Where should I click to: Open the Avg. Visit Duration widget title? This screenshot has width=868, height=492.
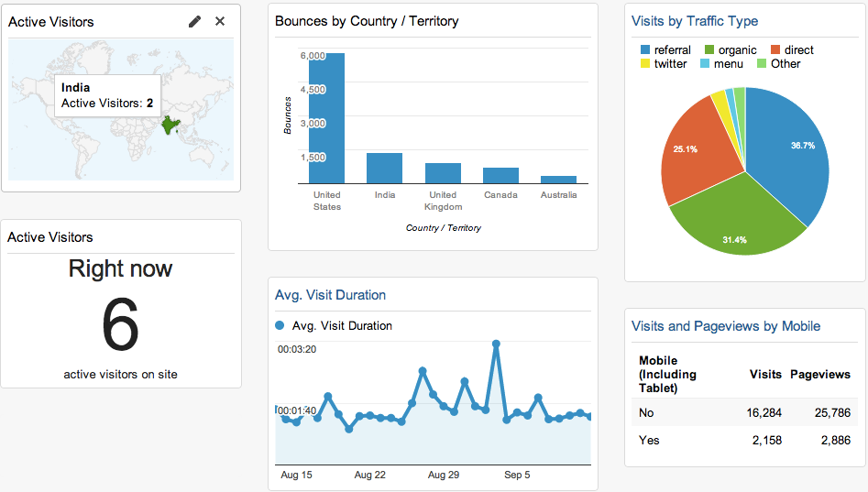pyautogui.click(x=331, y=295)
